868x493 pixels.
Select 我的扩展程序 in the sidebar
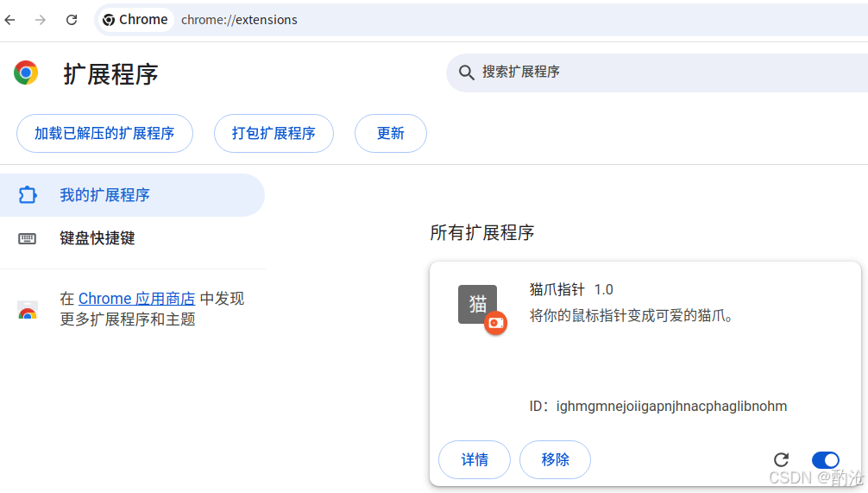132,195
